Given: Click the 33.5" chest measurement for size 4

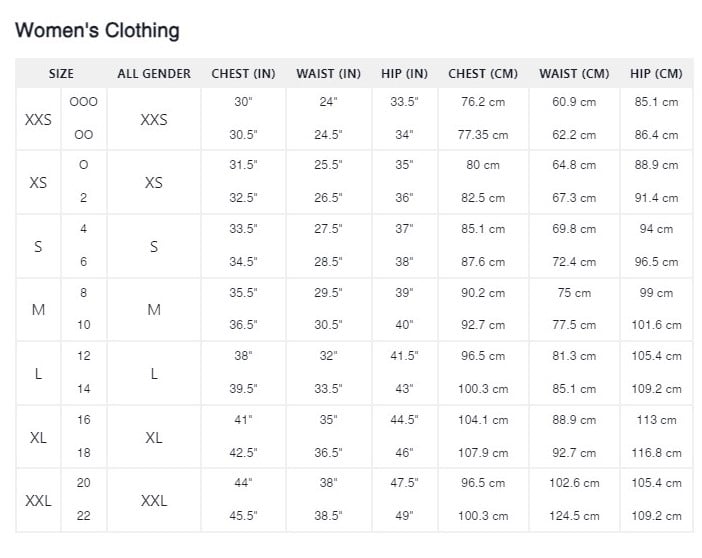Looking at the screenshot, I should pyautogui.click(x=243, y=229).
